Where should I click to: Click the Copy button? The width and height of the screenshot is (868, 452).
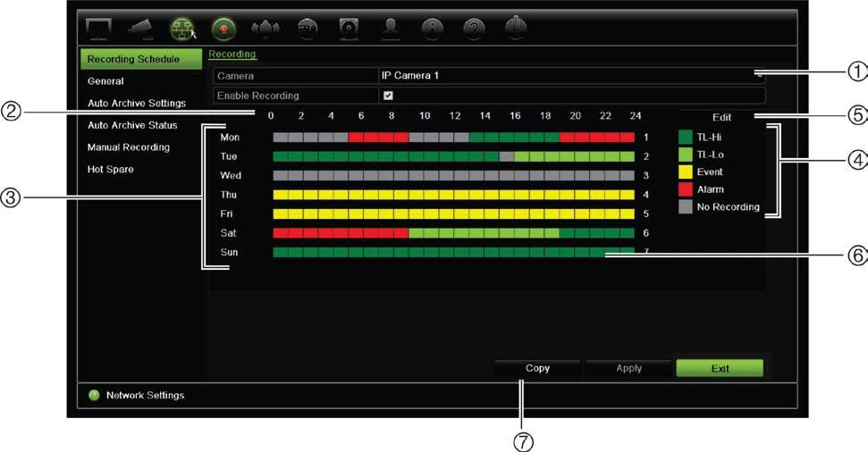click(537, 368)
